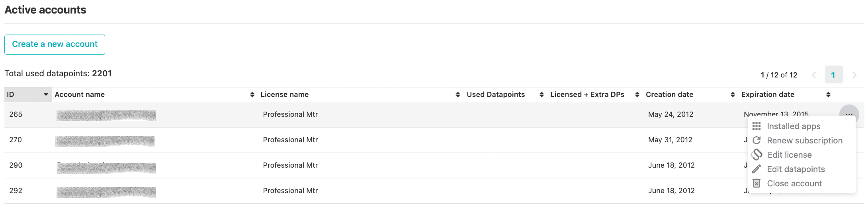Sort by ID column arrow

click(46, 95)
